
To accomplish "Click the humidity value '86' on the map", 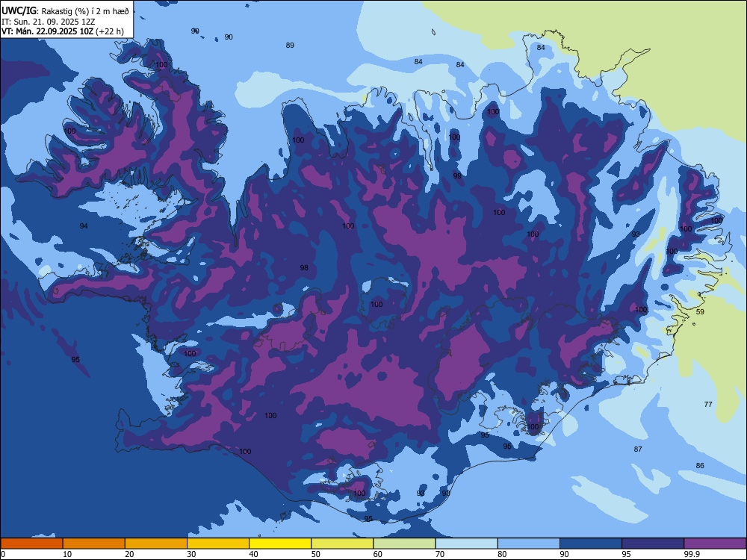I will pyautogui.click(x=699, y=466).
